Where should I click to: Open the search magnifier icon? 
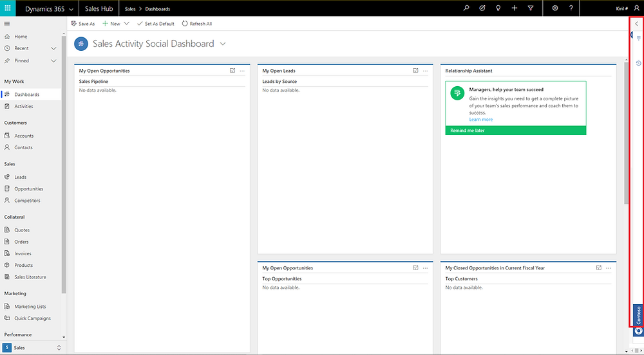466,8
